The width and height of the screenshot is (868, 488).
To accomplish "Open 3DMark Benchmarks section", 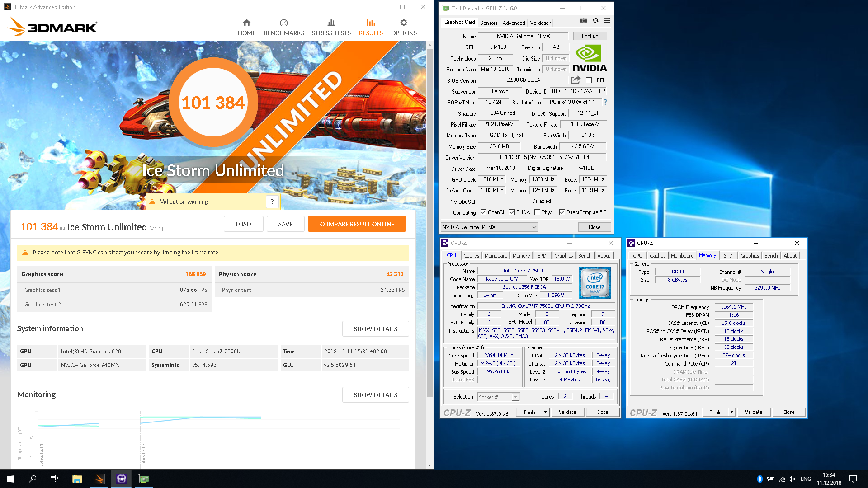I will pos(283,28).
